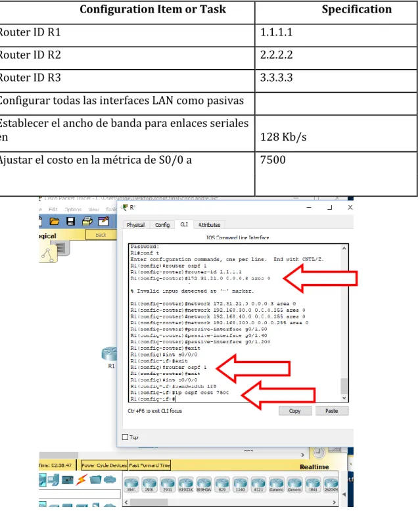The image size is (420, 513).
Task: Click the 2.2.2.2 table cell
Action: [x=337, y=58]
